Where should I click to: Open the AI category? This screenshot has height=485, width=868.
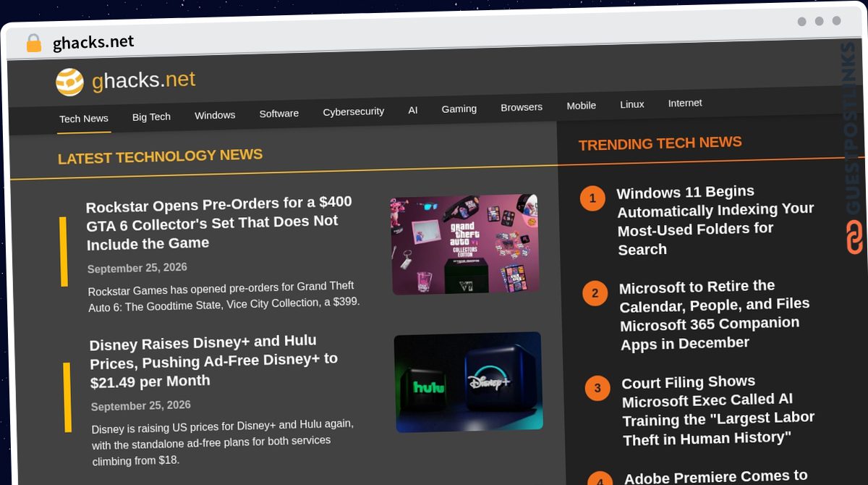[x=413, y=110]
